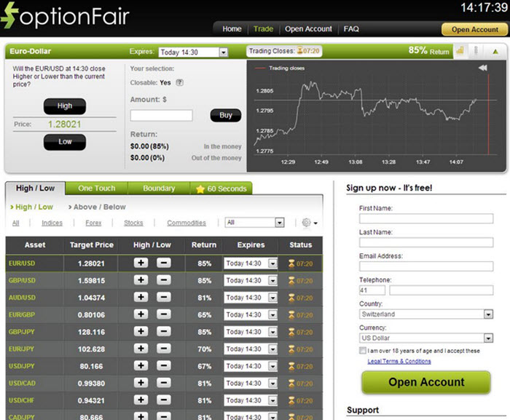This screenshot has width=510, height=420.
Task: Pick the minus icon for USD/CHF
Action: pyautogui.click(x=164, y=400)
